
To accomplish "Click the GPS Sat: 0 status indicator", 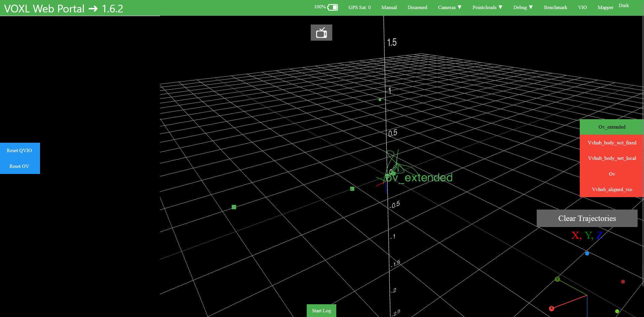I will (359, 7).
